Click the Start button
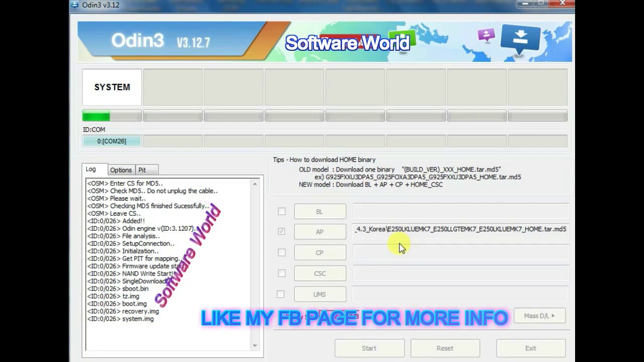Screen dimensions: 644x362 [x=369, y=348]
